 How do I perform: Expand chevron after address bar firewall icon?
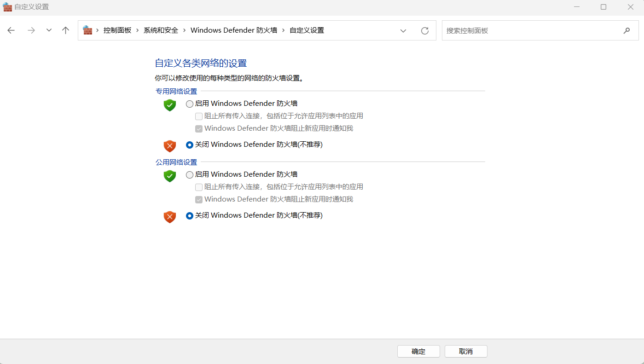98,30
